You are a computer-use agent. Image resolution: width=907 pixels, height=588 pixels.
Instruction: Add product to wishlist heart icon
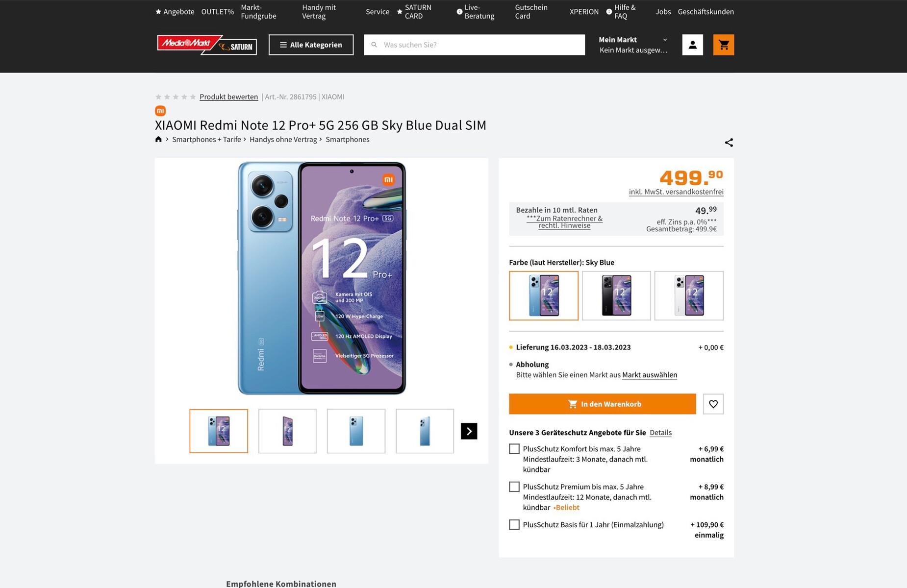click(x=713, y=404)
